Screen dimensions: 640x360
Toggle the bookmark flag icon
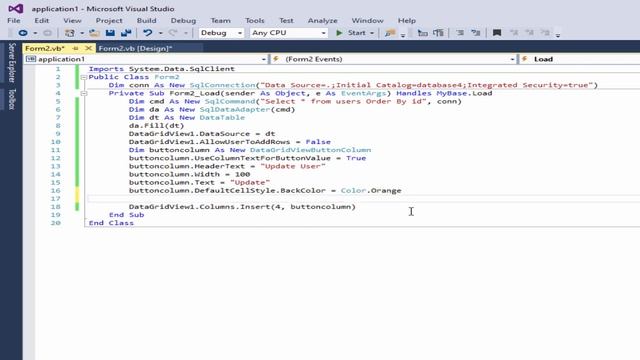497,33
